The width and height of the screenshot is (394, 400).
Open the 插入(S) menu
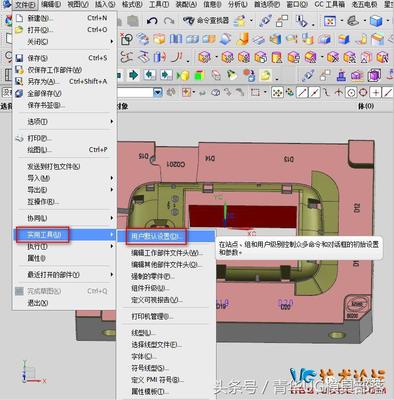click(x=105, y=4)
